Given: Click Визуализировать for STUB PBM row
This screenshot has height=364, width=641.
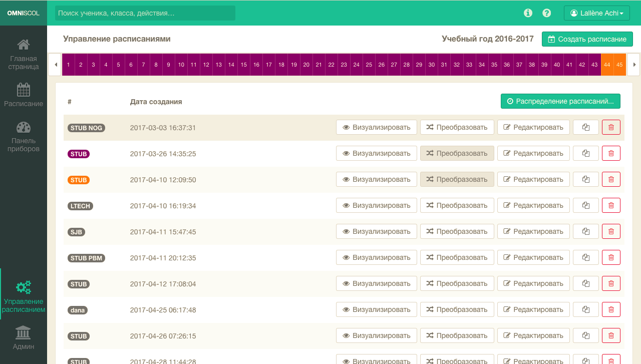Looking at the screenshot, I should coord(376,257).
